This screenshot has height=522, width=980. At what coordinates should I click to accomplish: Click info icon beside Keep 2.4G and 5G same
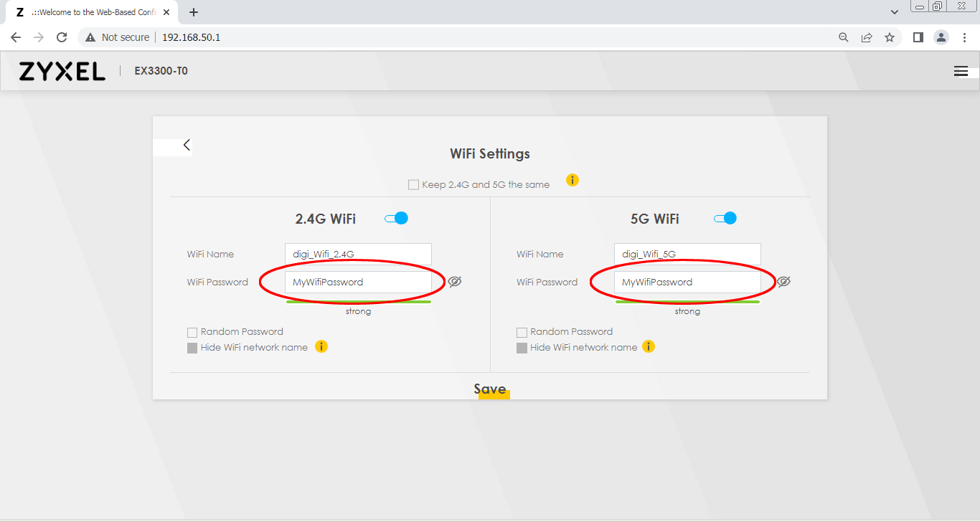572,180
